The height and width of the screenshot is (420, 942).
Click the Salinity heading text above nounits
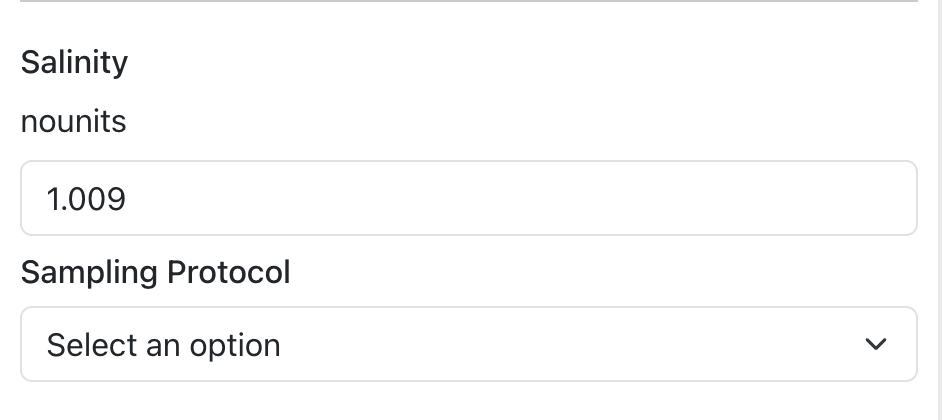click(x=74, y=62)
